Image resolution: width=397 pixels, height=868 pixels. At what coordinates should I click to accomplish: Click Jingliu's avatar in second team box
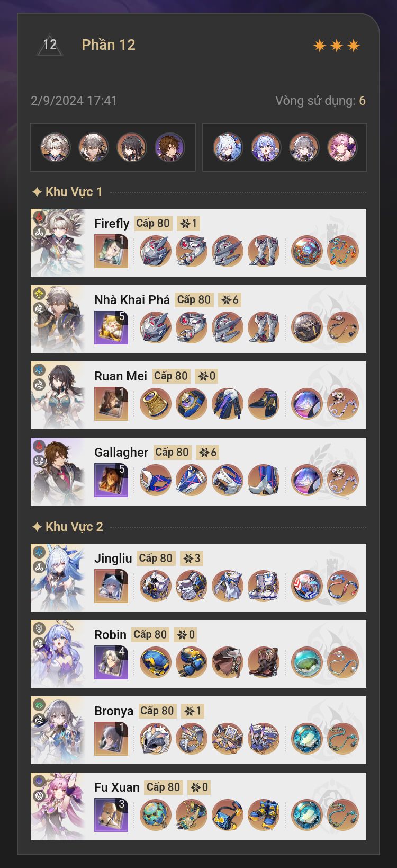click(x=228, y=147)
